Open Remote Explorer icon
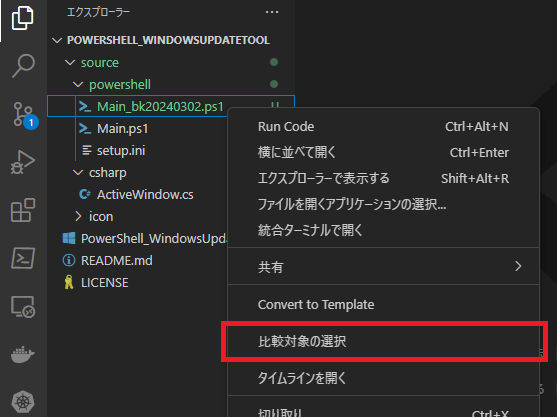This screenshot has height=417, width=557. tap(23, 306)
